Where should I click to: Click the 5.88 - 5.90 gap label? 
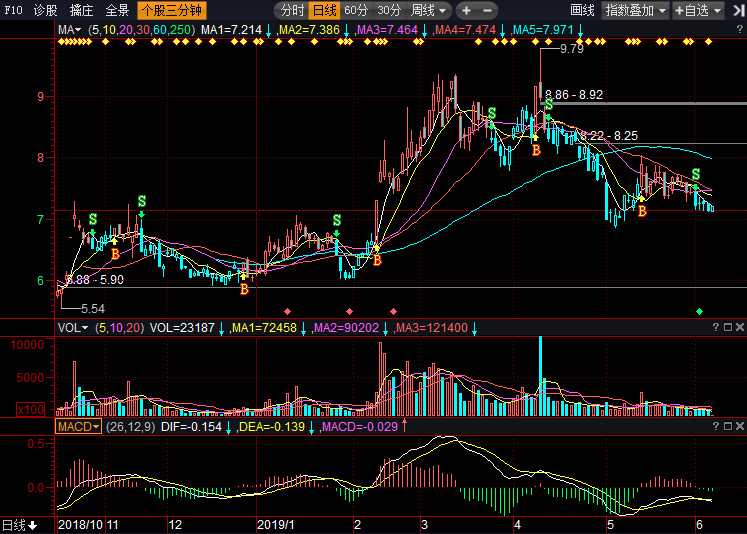(x=95, y=280)
